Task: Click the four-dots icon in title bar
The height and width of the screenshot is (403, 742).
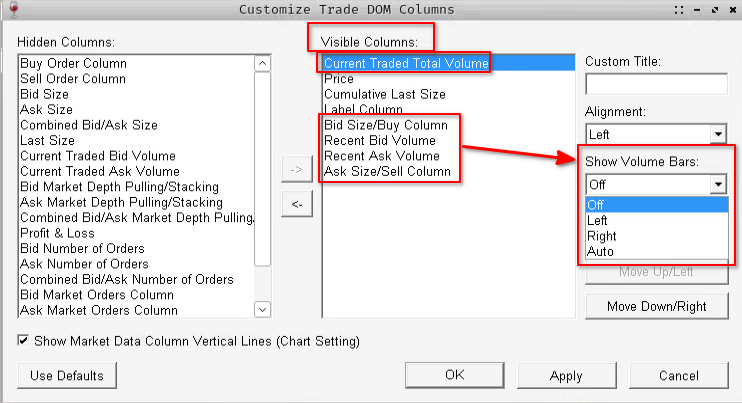Action: coord(679,9)
